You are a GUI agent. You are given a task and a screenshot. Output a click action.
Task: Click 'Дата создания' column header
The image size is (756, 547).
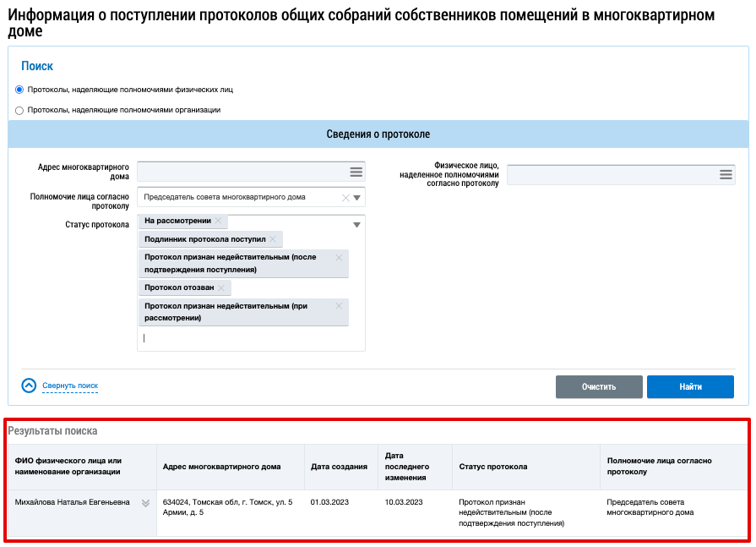point(339,467)
